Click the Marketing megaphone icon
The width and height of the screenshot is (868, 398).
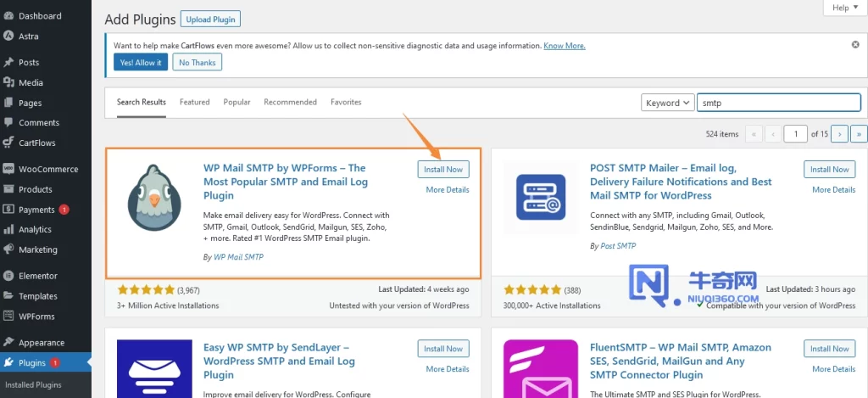(x=8, y=249)
